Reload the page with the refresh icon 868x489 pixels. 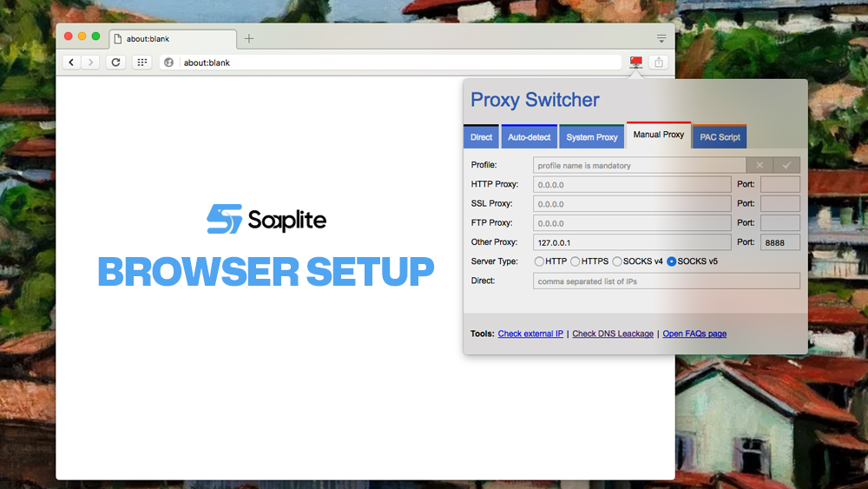pyautogui.click(x=115, y=63)
